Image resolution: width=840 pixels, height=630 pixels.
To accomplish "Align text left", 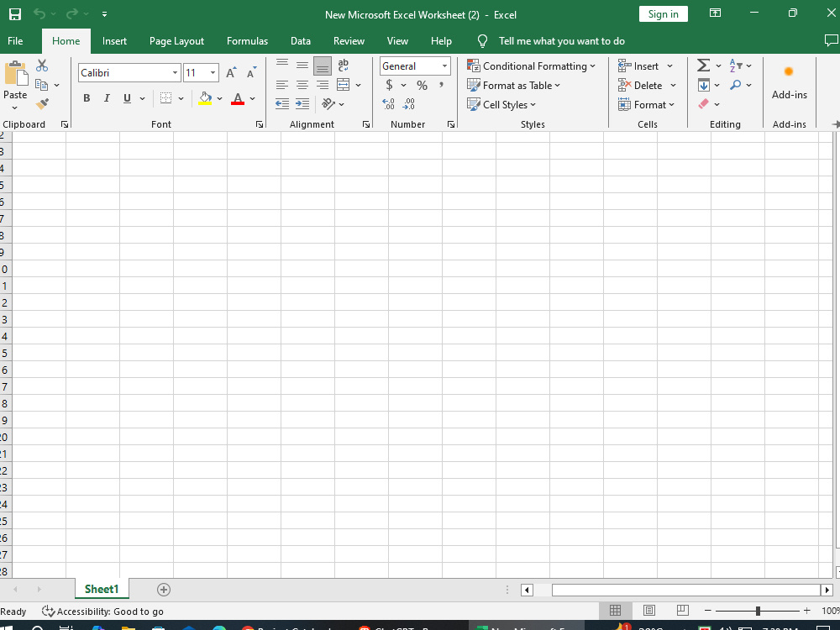I will 282,85.
